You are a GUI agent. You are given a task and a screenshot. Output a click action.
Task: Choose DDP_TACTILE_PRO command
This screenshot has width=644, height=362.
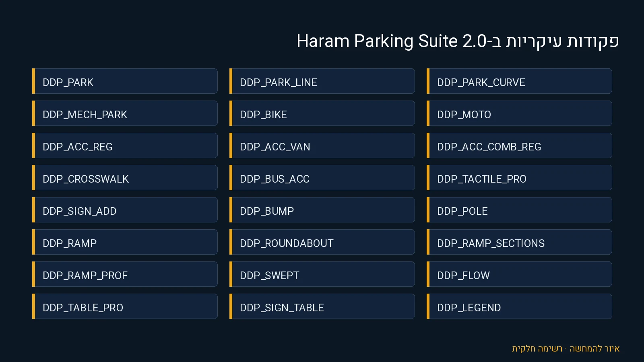[519, 178]
